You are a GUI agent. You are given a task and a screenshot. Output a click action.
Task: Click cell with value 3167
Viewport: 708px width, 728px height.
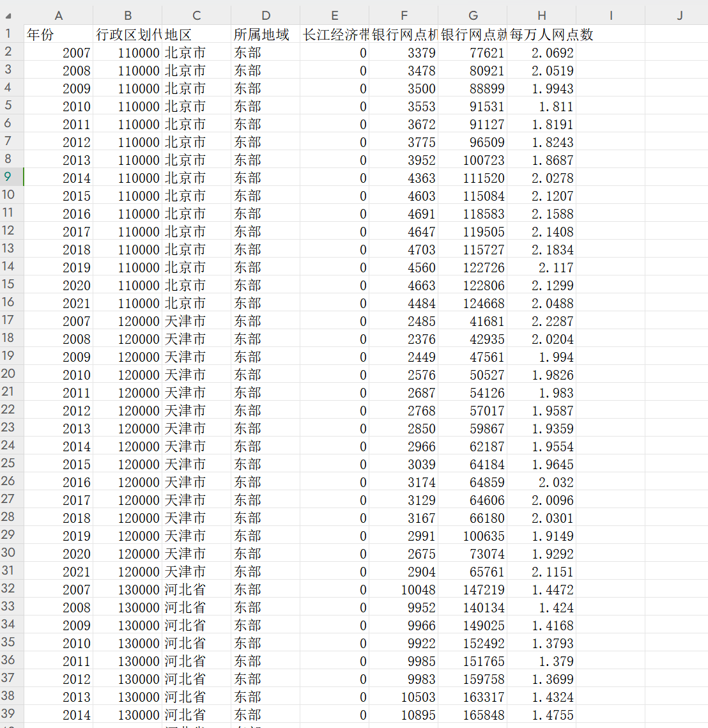(x=404, y=518)
